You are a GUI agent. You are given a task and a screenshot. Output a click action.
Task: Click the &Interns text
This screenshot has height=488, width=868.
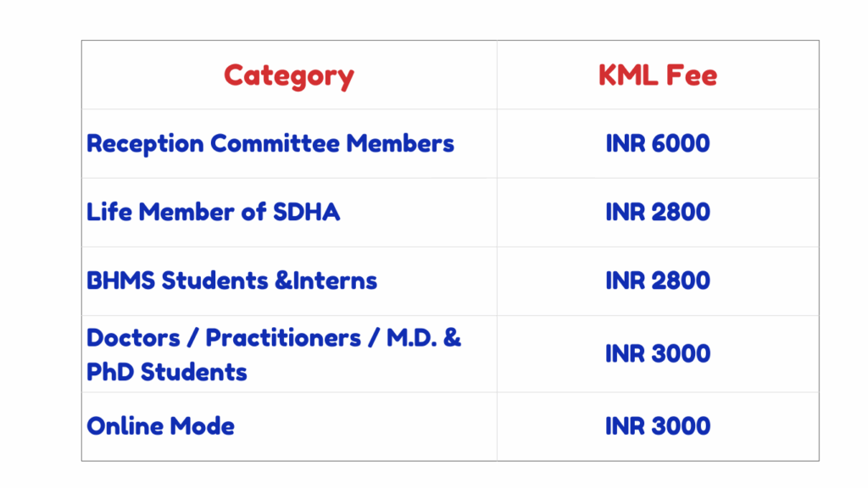325,280
